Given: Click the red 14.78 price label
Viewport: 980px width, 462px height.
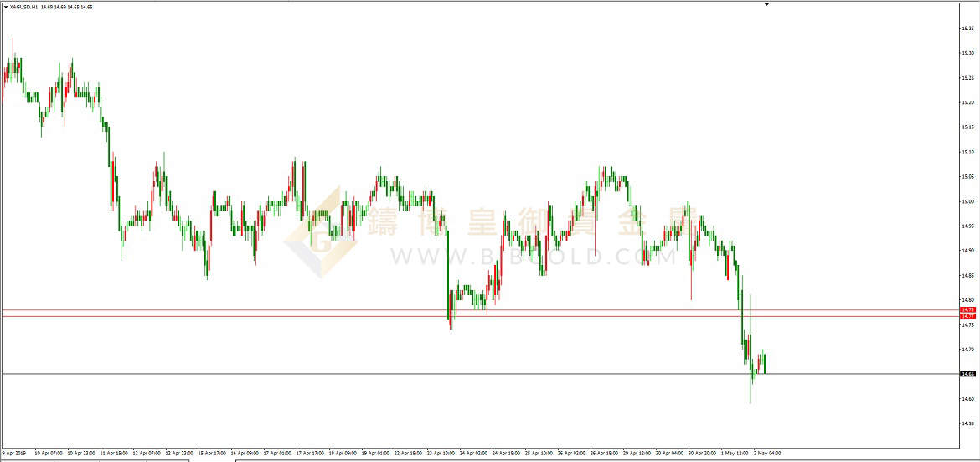Looking at the screenshot, I should pos(968,310).
